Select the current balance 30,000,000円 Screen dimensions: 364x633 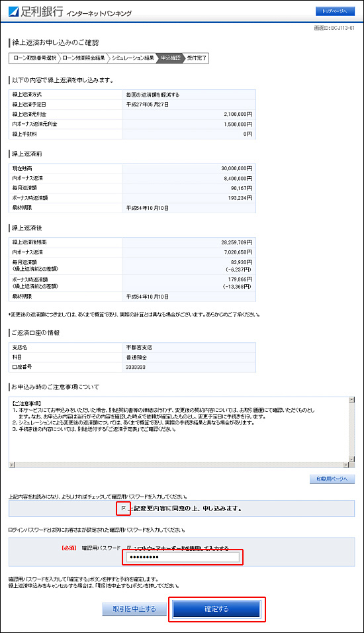pos(236,168)
